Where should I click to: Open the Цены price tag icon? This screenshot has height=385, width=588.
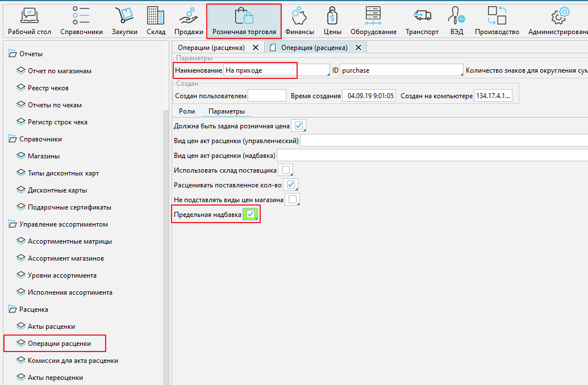click(x=332, y=16)
